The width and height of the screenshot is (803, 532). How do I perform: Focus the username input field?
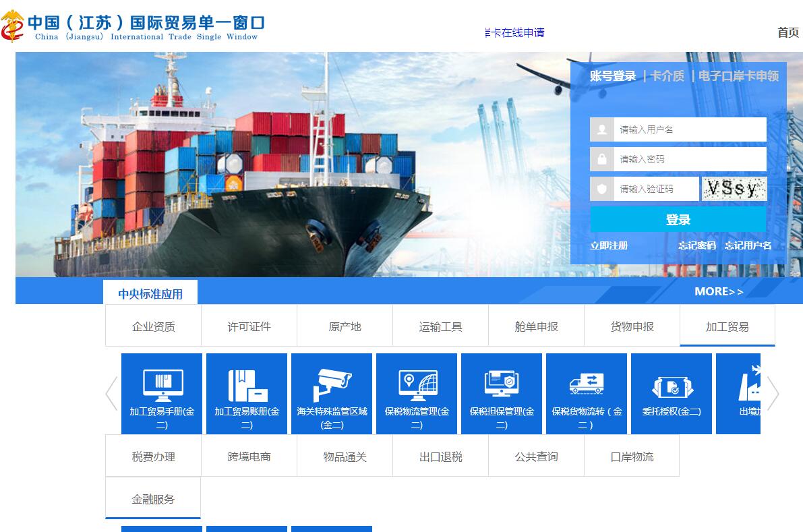pos(689,129)
